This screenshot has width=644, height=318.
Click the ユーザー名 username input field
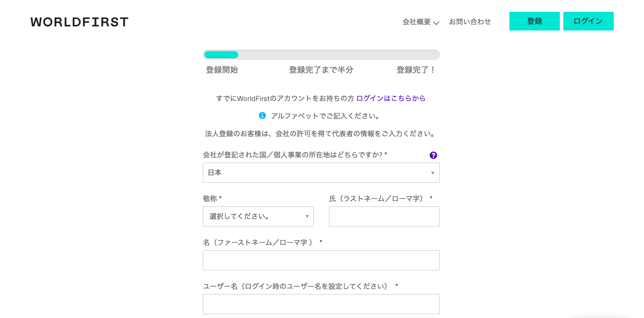[321, 304]
